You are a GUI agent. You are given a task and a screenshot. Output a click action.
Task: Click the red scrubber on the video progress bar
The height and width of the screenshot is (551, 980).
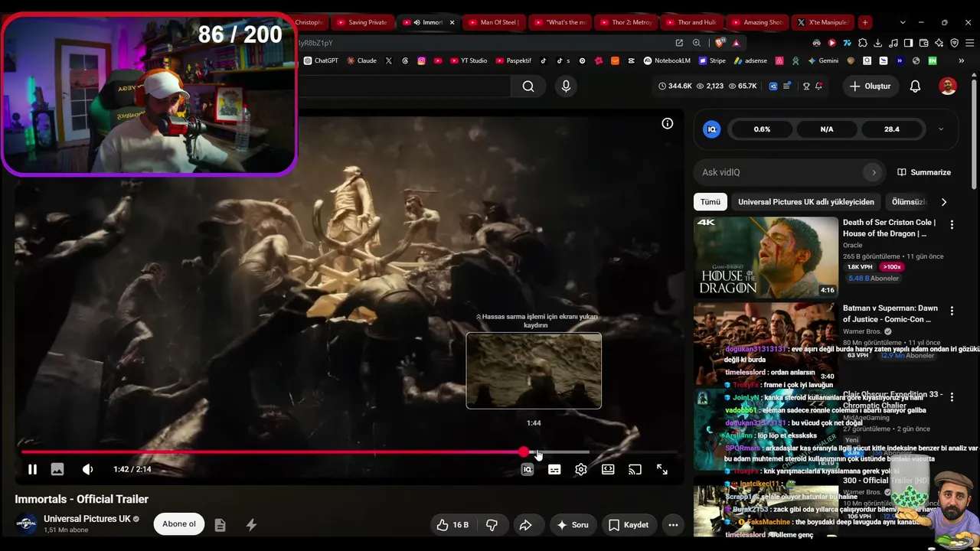pyautogui.click(x=524, y=452)
